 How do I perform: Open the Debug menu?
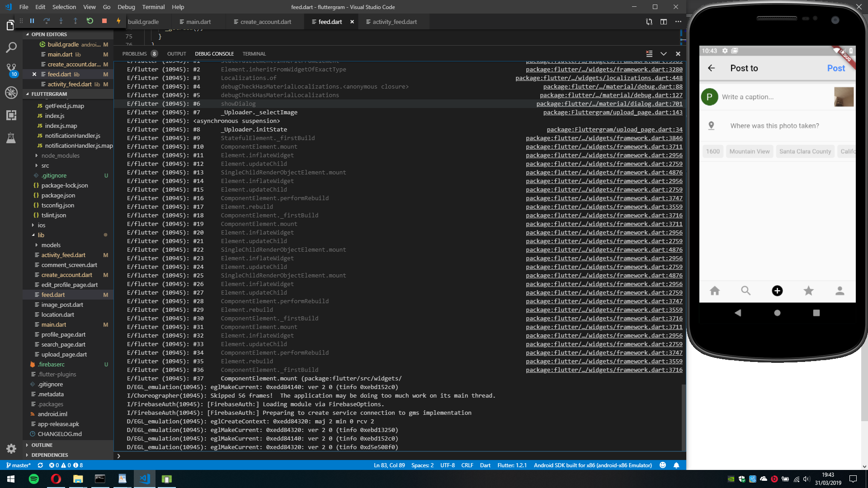pos(126,7)
